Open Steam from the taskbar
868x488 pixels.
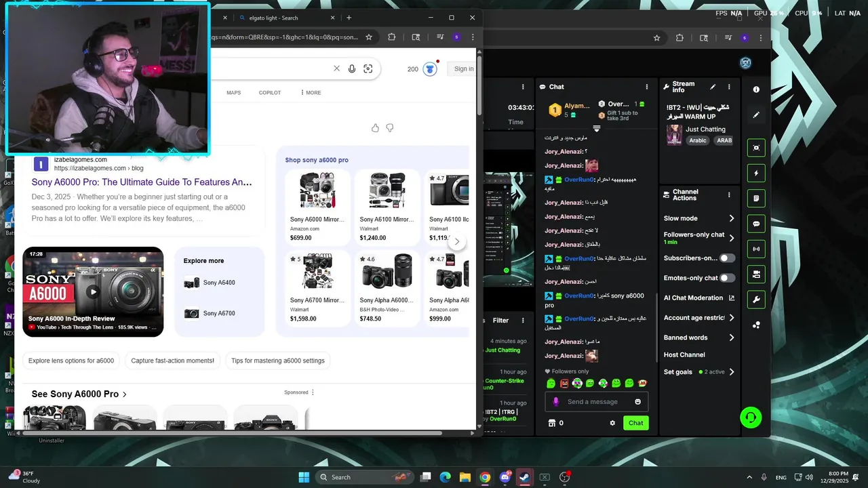pos(525,477)
